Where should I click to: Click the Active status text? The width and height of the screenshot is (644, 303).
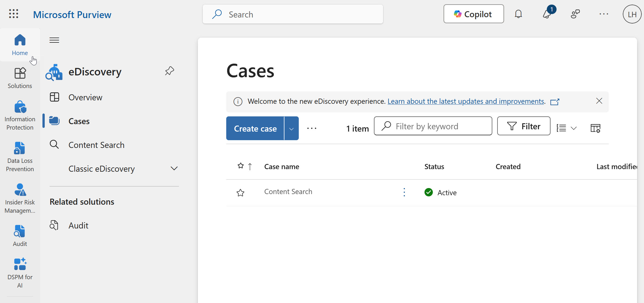pos(447,193)
